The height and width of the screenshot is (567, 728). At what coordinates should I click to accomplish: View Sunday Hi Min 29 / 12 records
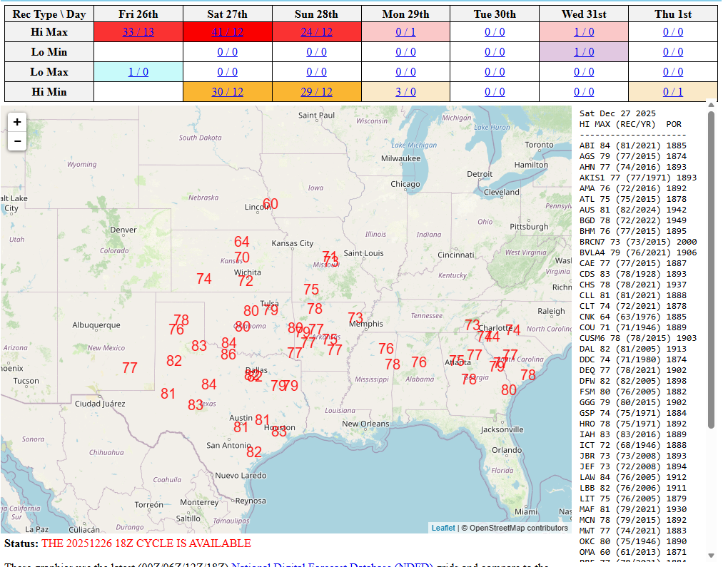pos(316,92)
